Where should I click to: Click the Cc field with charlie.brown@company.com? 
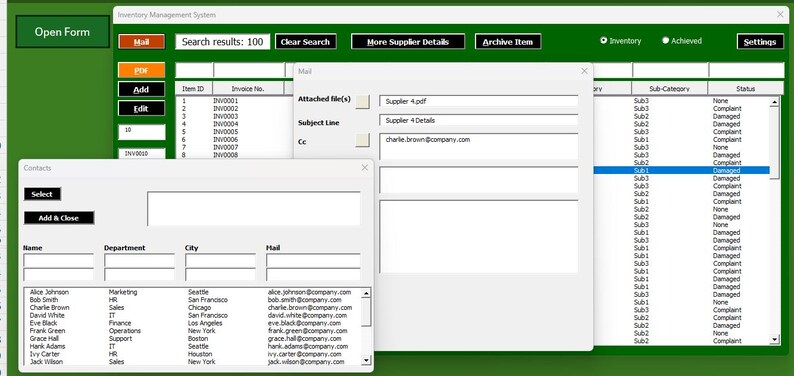(x=479, y=147)
